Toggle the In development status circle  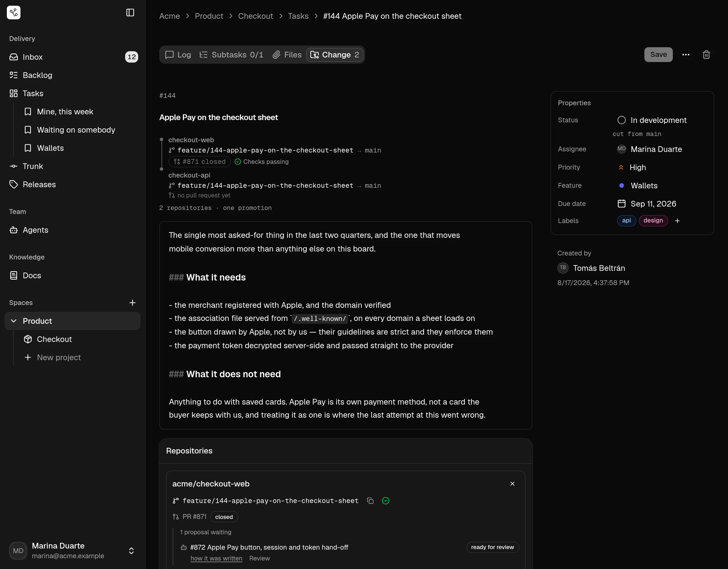pyautogui.click(x=621, y=120)
